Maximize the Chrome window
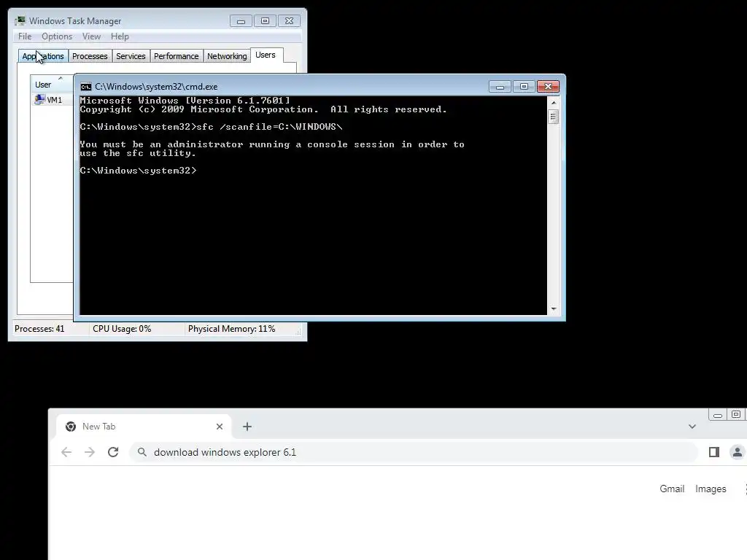Image resolution: width=747 pixels, height=560 pixels. point(737,415)
